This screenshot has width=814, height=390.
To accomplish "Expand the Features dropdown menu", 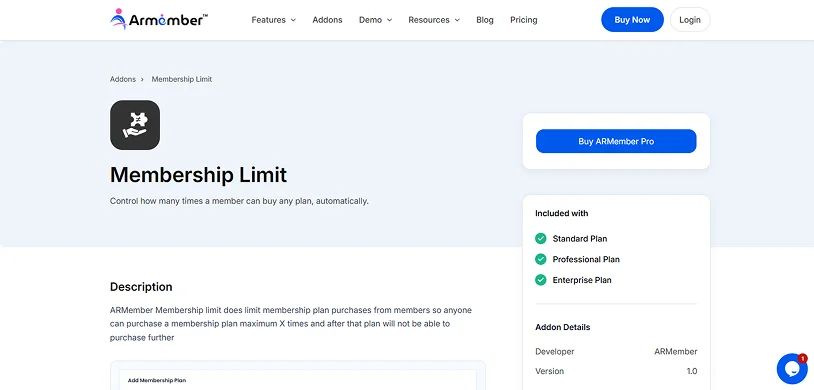I will click(274, 20).
